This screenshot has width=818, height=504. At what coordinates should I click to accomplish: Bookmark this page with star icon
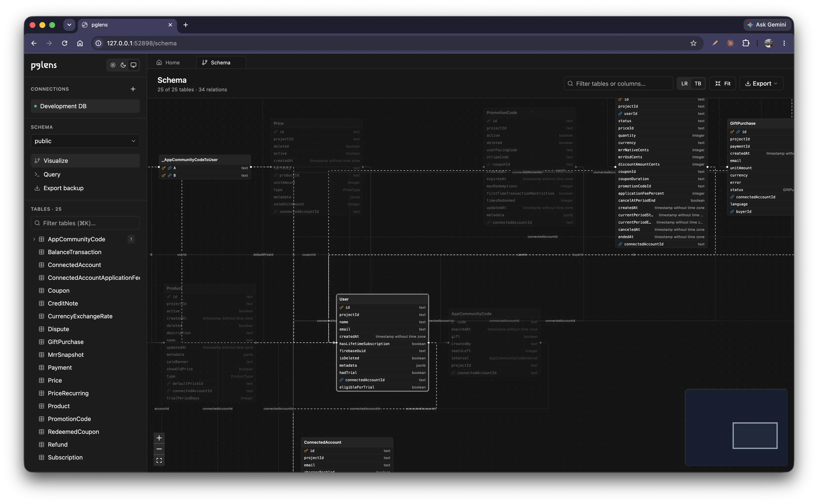[693, 43]
